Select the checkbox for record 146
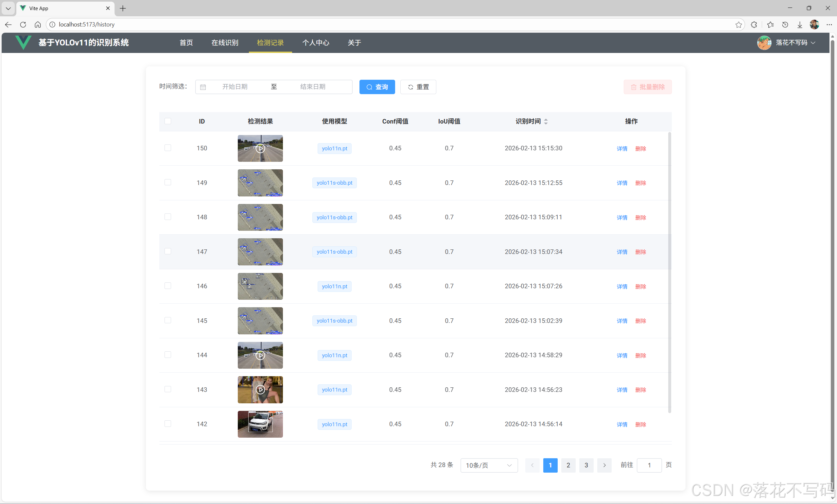This screenshot has width=837, height=504. click(168, 286)
